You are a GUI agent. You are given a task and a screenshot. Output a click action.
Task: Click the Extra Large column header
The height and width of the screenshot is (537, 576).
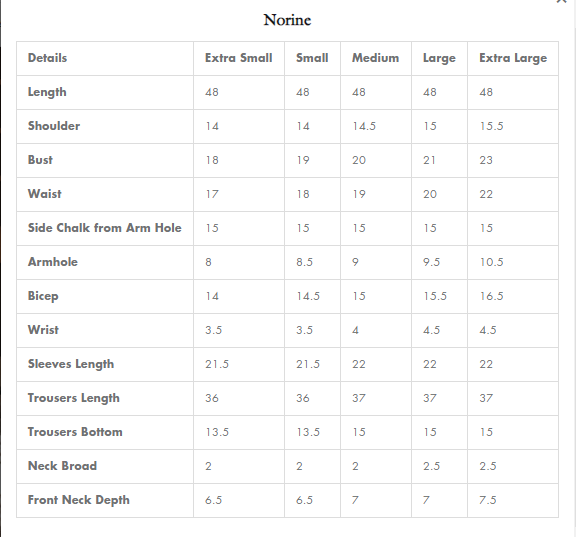[513, 58]
